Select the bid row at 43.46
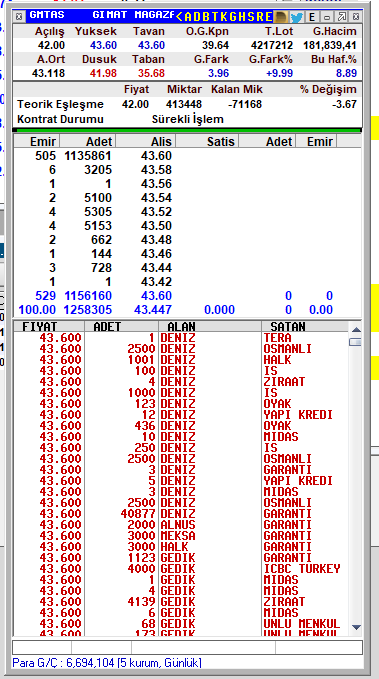Screen dimensions: 379x679 188,253
